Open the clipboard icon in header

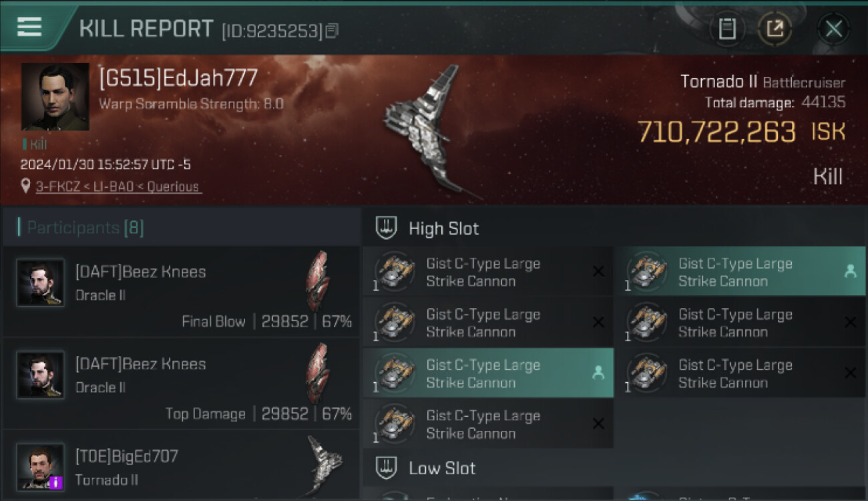point(727,29)
